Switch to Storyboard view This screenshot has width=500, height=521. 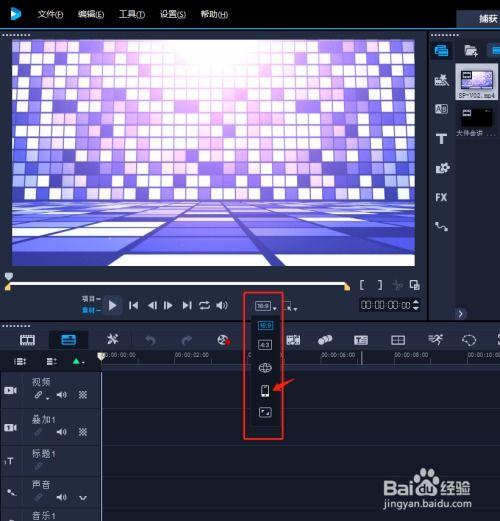pyautogui.click(x=27, y=340)
